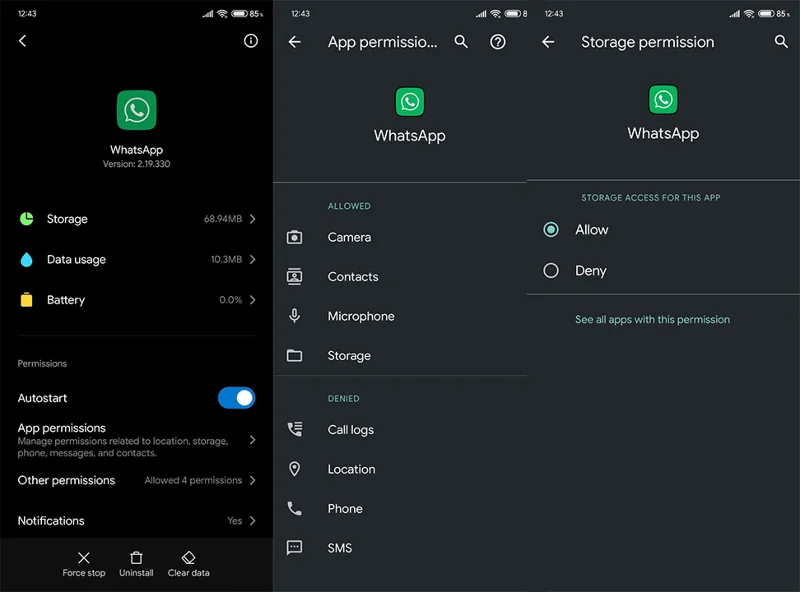Follow See all apps with this permission
This screenshot has height=592, width=800.
tap(652, 319)
